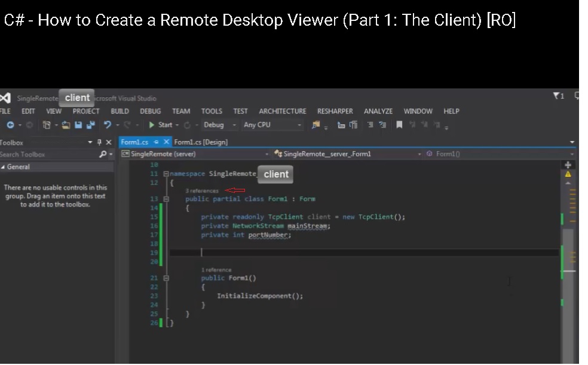Screen dimensions: 588x365
Task: Toggle bookmark using the bookmark icon
Action: (x=399, y=125)
